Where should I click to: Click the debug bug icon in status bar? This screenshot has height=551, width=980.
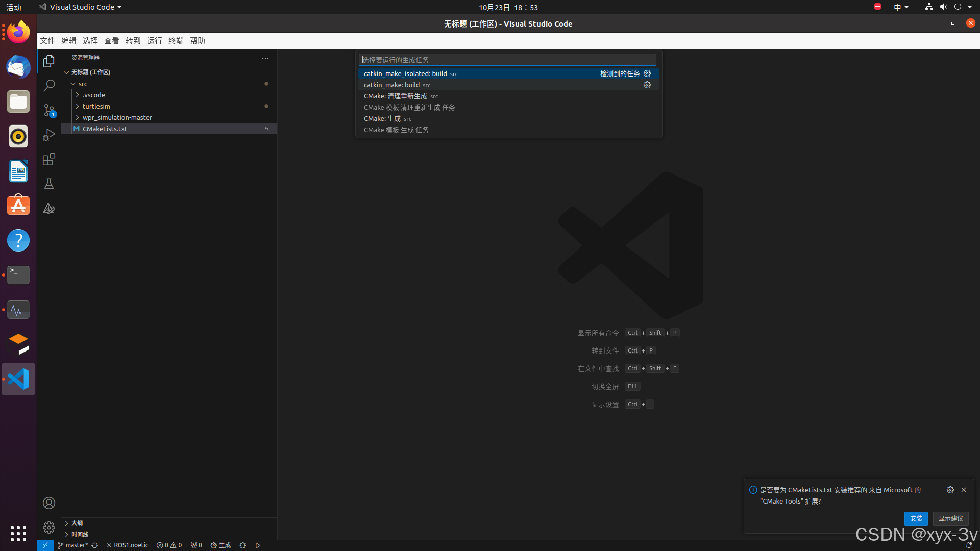pos(243,545)
